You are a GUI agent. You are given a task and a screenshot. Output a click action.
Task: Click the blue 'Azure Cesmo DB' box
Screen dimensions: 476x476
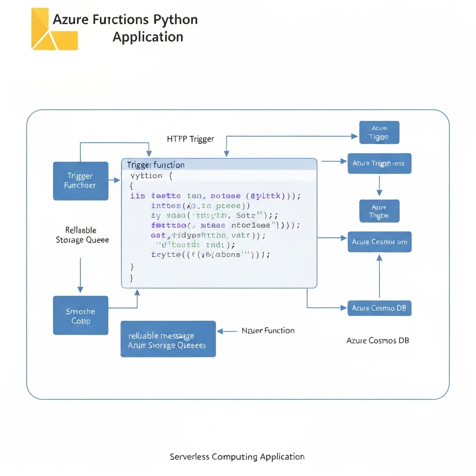point(379,308)
